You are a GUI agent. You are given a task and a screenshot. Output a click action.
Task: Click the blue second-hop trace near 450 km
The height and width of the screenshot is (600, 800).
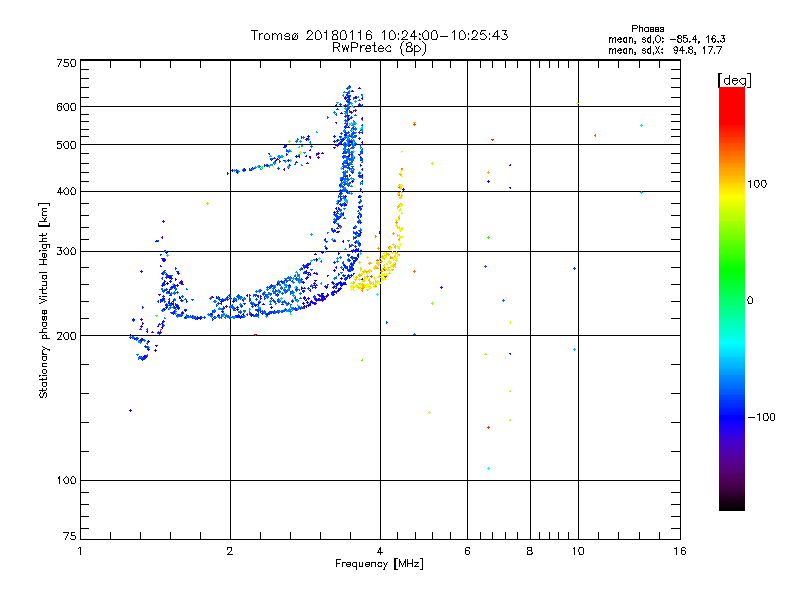(x=276, y=157)
